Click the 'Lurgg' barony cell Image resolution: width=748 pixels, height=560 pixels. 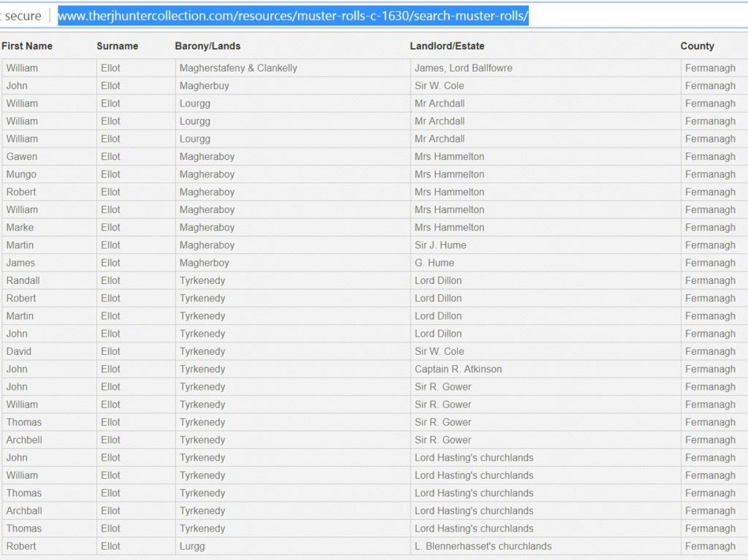pos(192,546)
